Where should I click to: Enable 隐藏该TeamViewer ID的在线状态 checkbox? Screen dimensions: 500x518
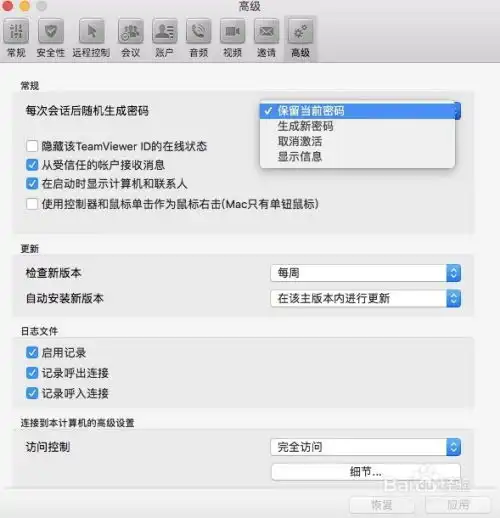point(32,146)
